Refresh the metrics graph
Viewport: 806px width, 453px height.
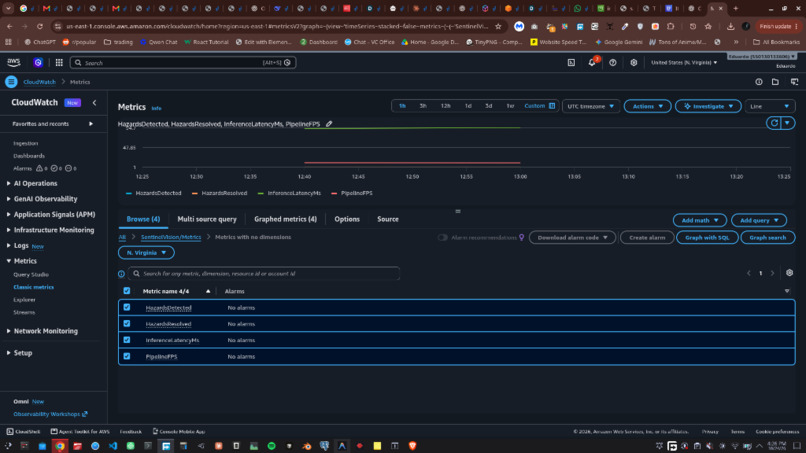(x=774, y=123)
